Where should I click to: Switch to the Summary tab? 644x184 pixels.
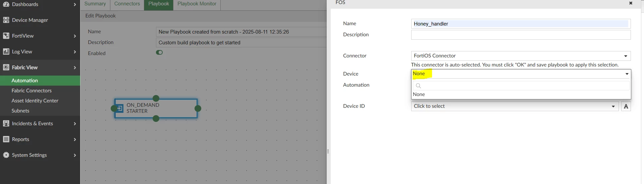pos(95,4)
